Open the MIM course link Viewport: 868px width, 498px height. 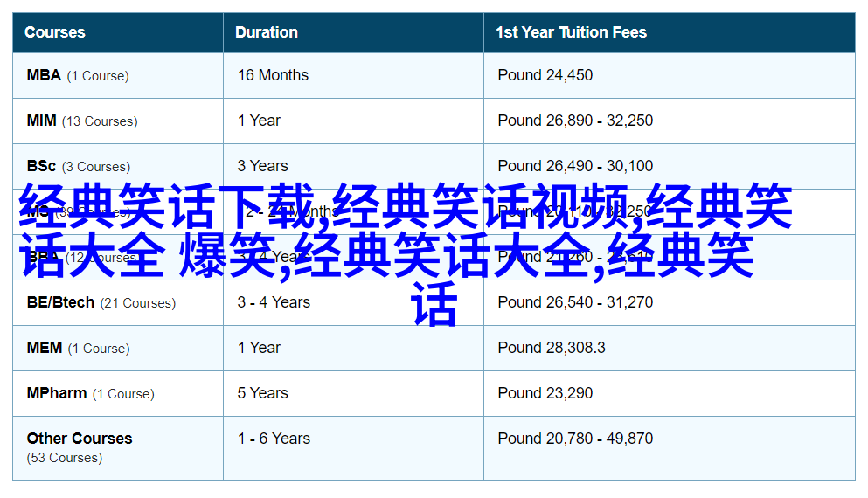41,121
